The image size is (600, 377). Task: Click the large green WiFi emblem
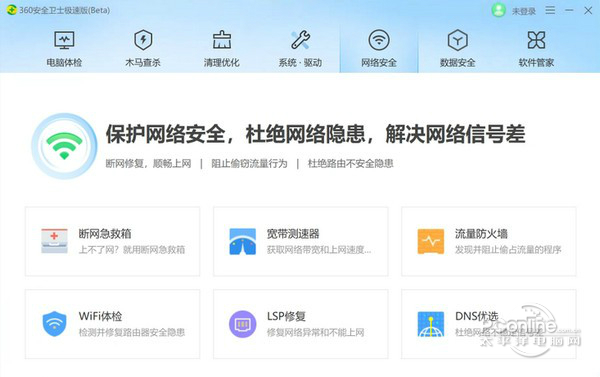[x=64, y=146]
